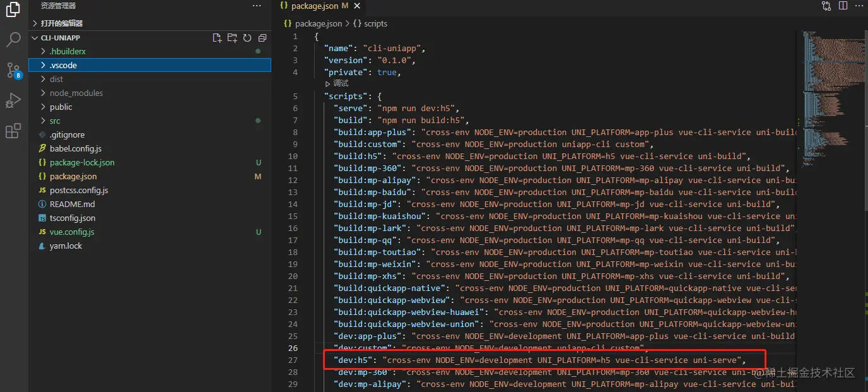Split the editor to the right
868x392 pixels.
pos(843,6)
